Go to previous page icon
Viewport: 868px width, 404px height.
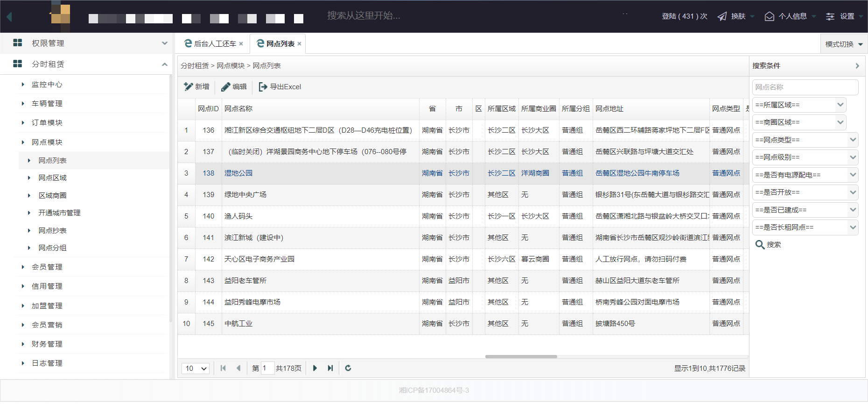pos(238,368)
